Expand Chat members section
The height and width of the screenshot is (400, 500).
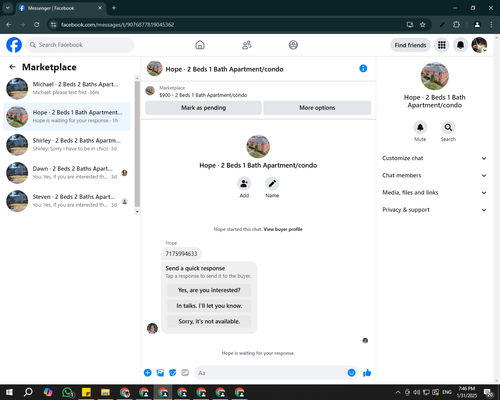(434, 175)
